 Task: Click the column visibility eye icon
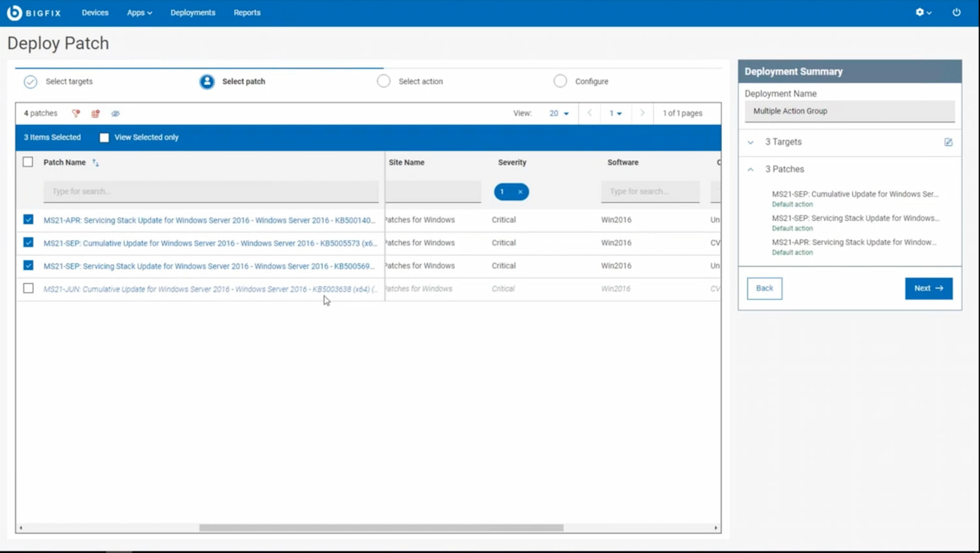116,113
